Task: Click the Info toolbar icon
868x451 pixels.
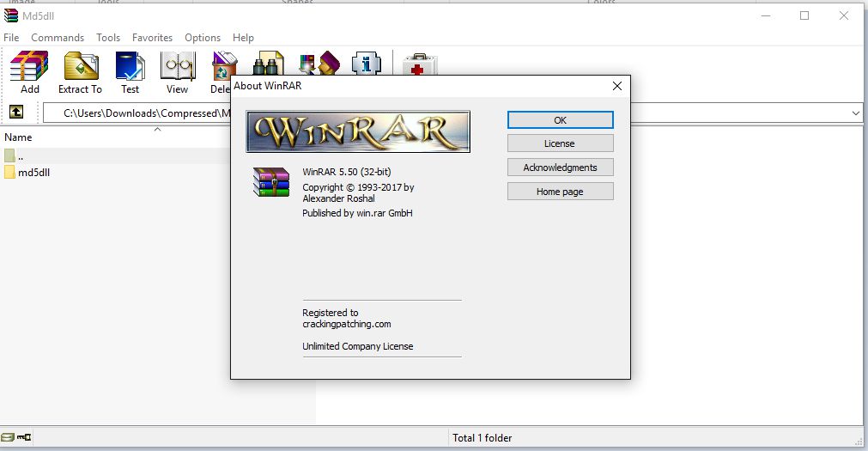Action: coord(367,65)
